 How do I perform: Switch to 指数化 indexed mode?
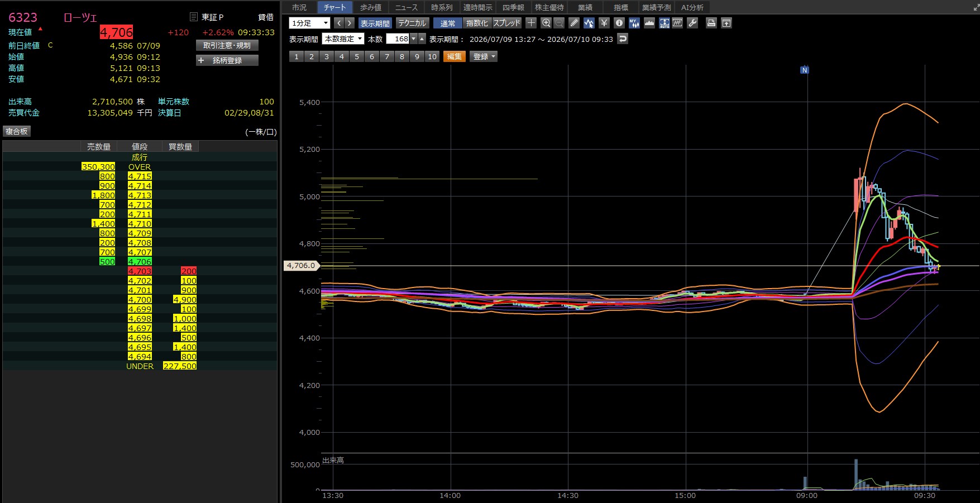coord(477,23)
